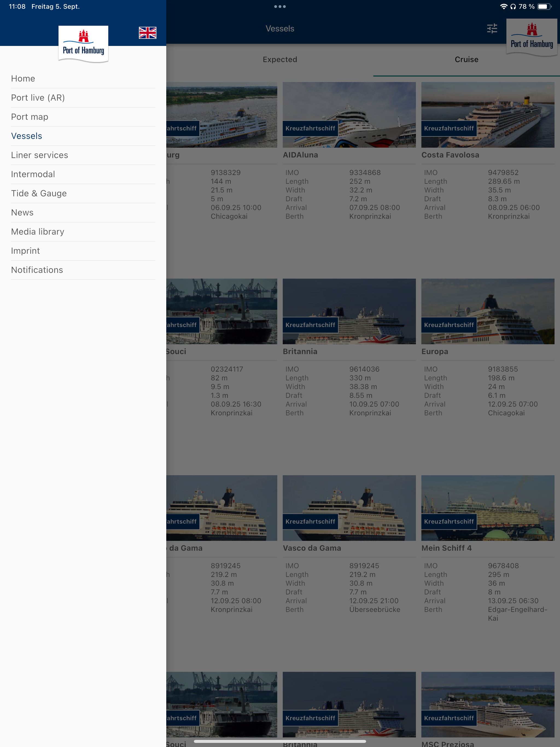The height and width of the screenshot is (747, 560).
Task: Tap the 06.09.25 10:00 arrival time
Action: pyautogui.click(x=236, y=208)
